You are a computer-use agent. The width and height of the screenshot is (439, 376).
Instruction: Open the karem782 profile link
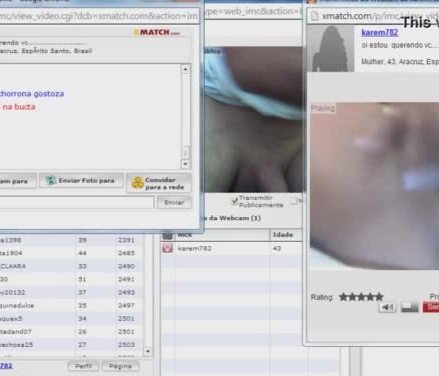pyautogui.click(x=380, y=32)
